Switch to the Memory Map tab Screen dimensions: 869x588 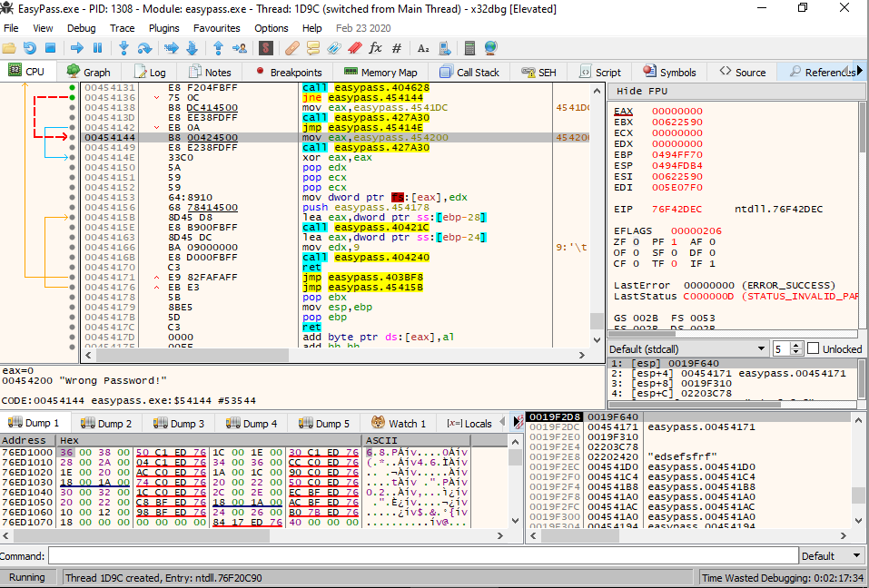[380, 72]
